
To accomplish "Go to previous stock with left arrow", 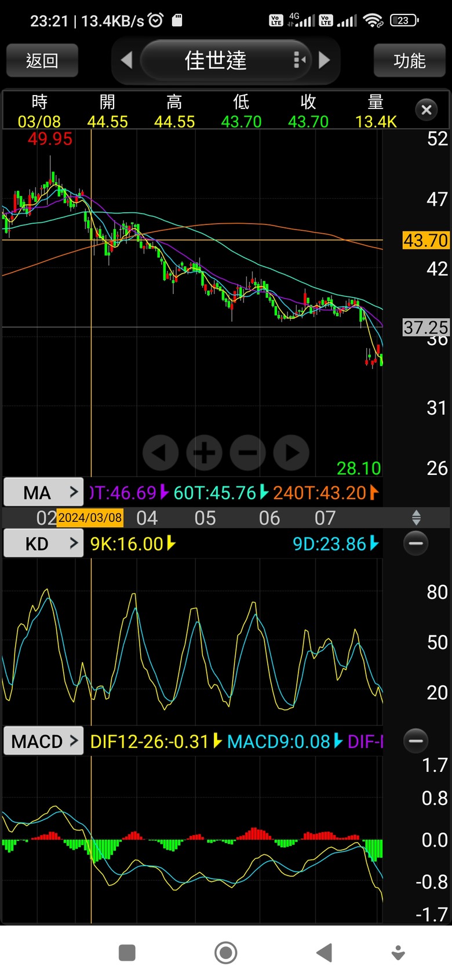I will click(x=127, y=60).
